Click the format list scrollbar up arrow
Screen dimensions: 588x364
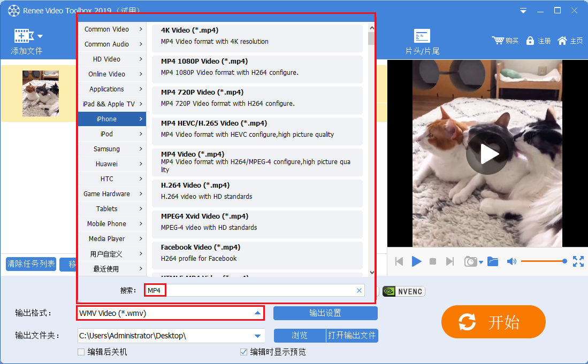click(x=372, y=28)
